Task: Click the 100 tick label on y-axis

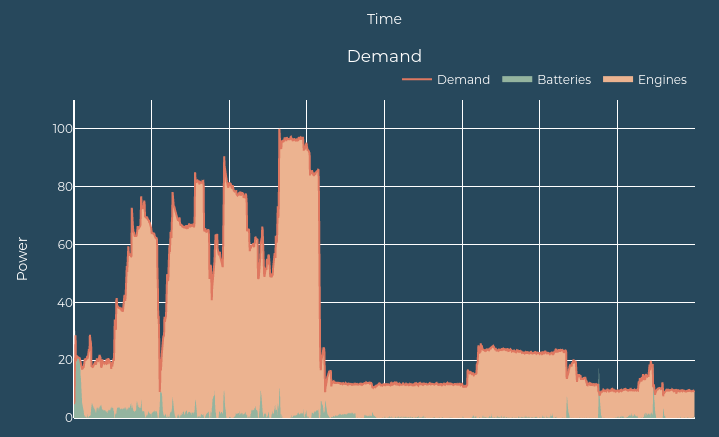Action: 60,129
